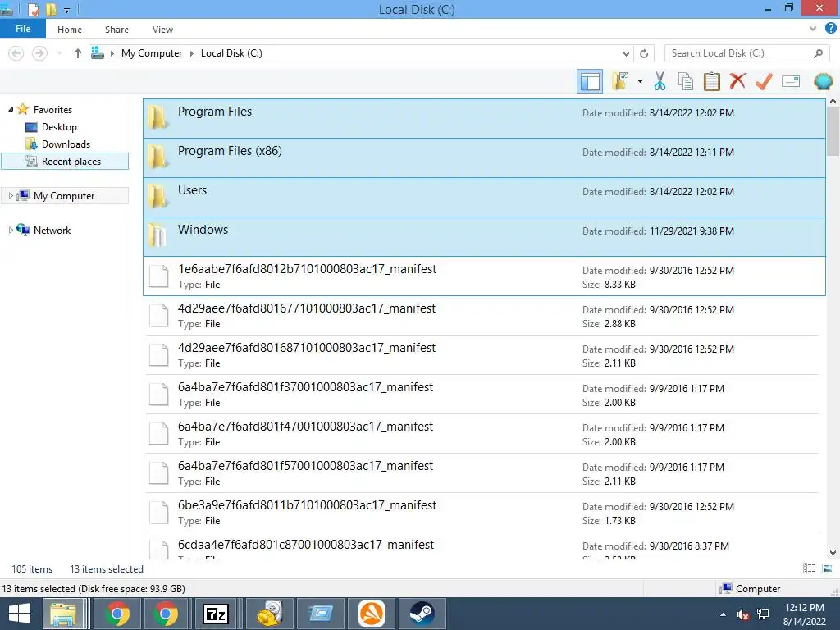Click the New folder quick access icon

[x=51, y=9]
